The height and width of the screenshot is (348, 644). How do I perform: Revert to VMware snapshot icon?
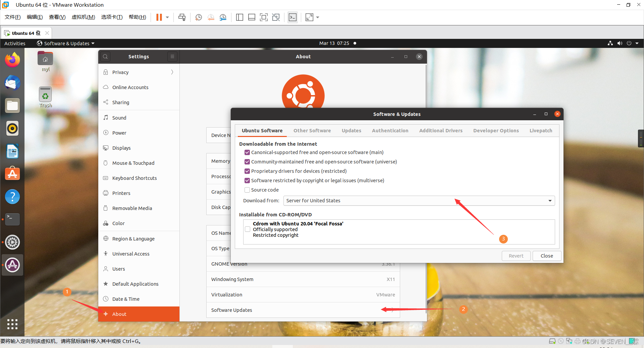[x=211, y=17]
